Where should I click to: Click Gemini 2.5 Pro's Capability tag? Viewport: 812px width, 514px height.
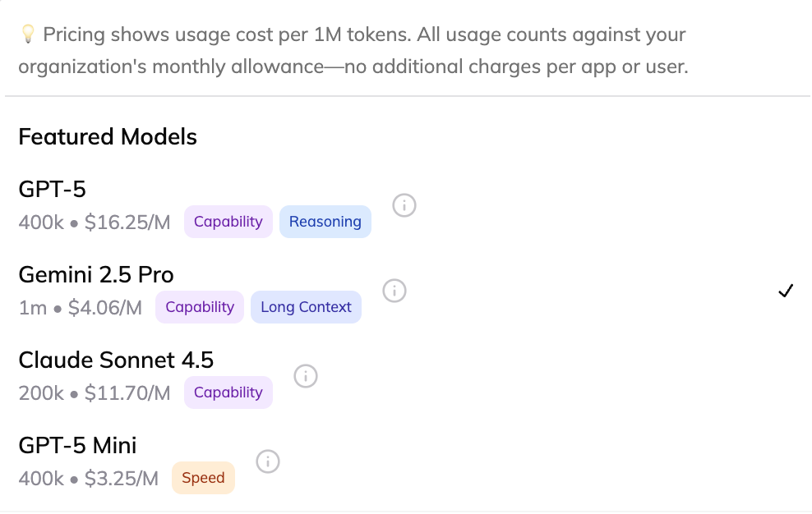point(200,307)
